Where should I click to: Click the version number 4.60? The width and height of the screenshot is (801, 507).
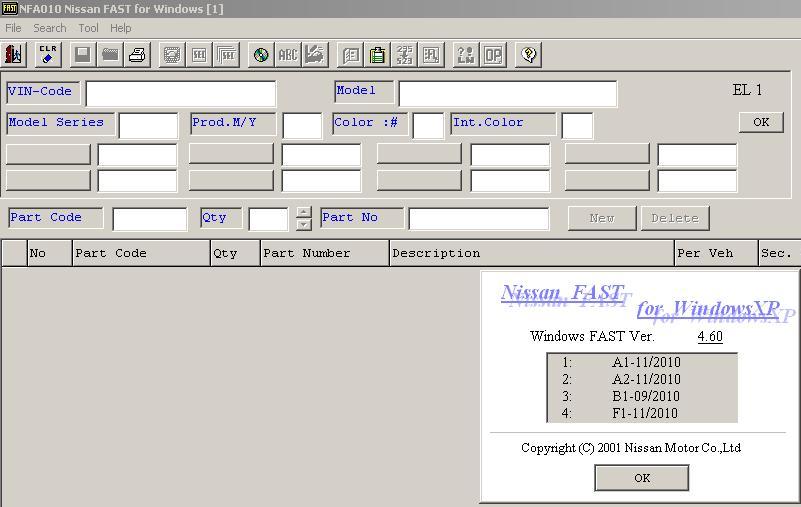pos(710,336)
